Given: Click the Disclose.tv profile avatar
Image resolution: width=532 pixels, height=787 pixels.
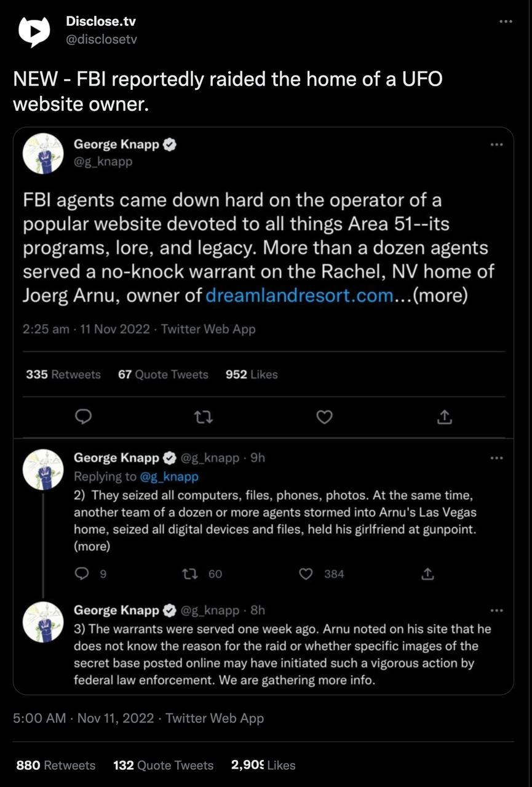Looking at the screenshot, I should click(x=34, y=30).
